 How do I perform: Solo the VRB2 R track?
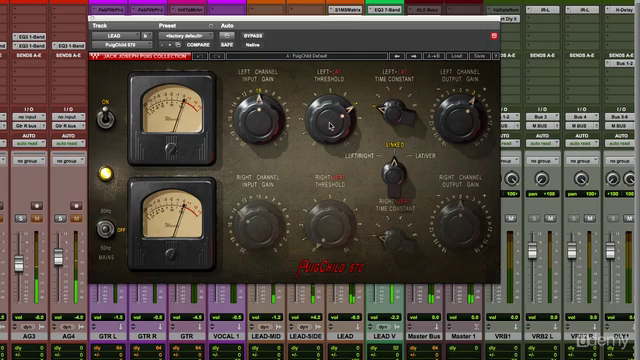pos(573,218)
